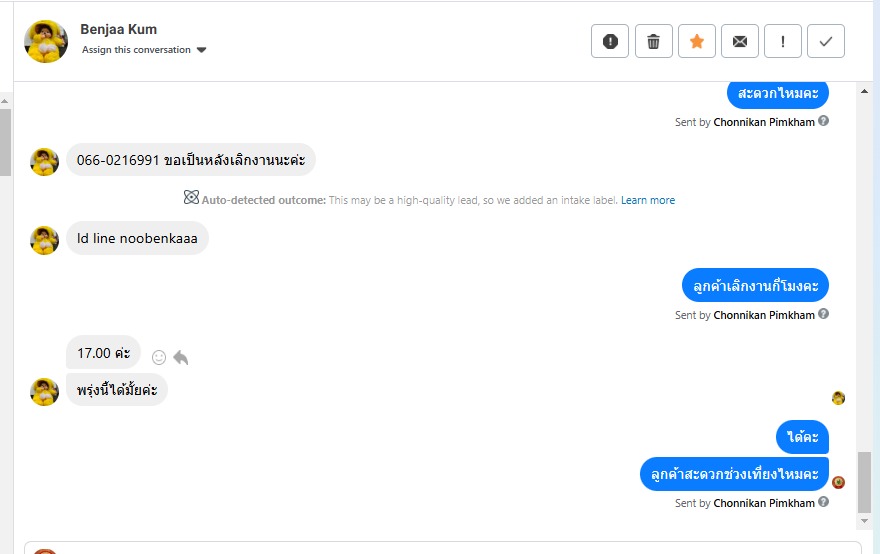The height and width of the screenshot is (554, 880).
Task: Click the Id line noobenkaaa message
Action: [x=137, y=239]
